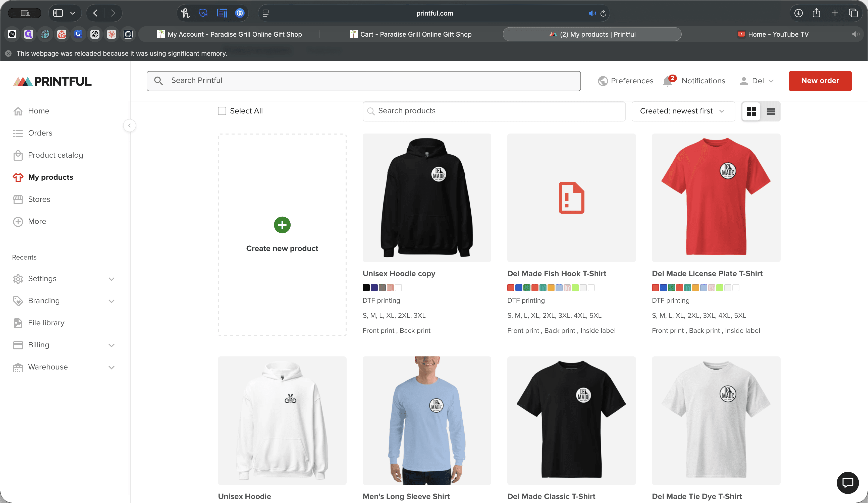Click the error file icon on Fish Hook T-Shirt
The width and height of the screenshot is (868, 503).
tap(571, 198)
